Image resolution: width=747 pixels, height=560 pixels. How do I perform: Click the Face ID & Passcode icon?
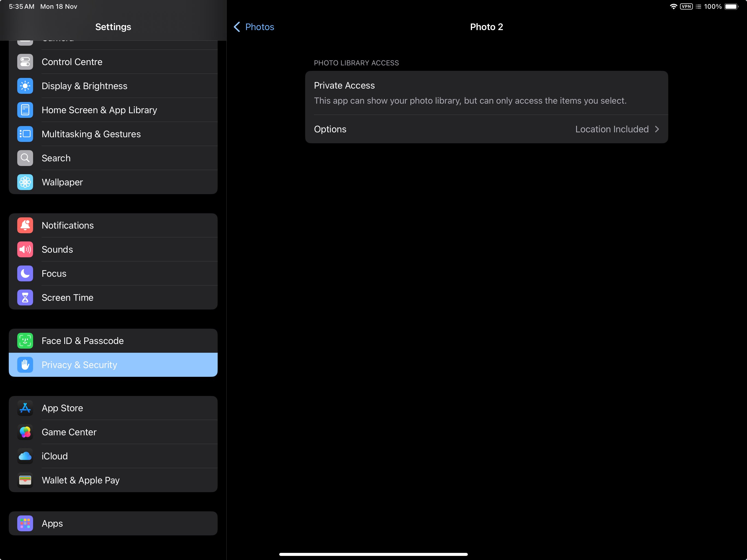[25, 341]
